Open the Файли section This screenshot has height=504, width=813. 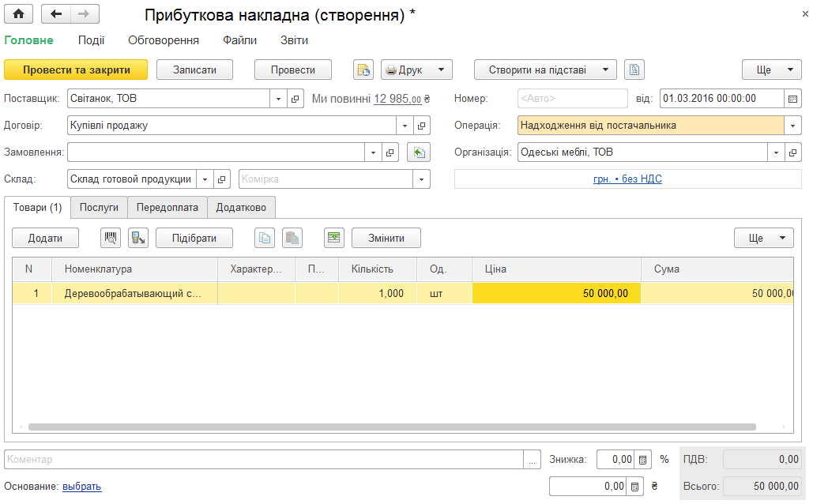point(239,40)
